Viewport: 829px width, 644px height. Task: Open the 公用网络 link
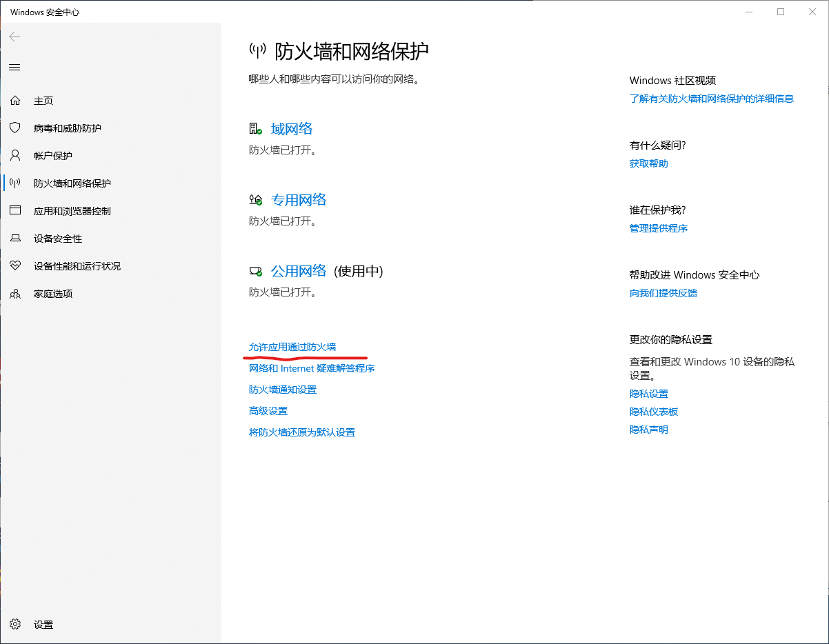[299, 271]
